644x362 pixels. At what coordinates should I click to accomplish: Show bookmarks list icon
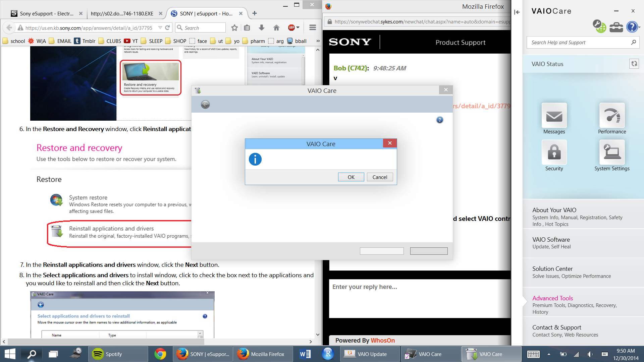247,28
